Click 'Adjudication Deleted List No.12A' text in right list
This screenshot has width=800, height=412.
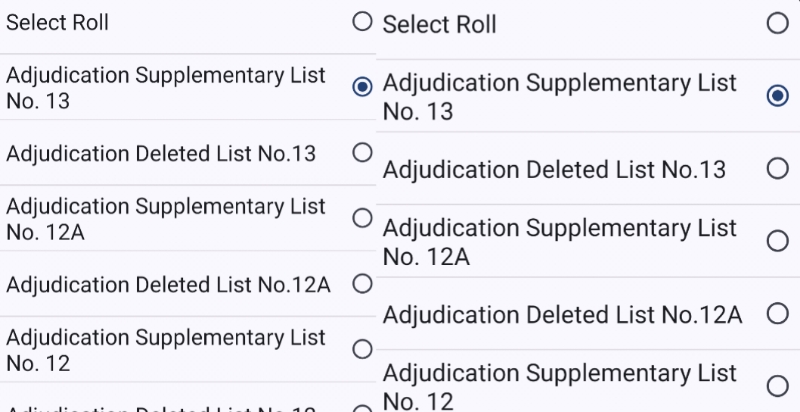coord(562,315)
